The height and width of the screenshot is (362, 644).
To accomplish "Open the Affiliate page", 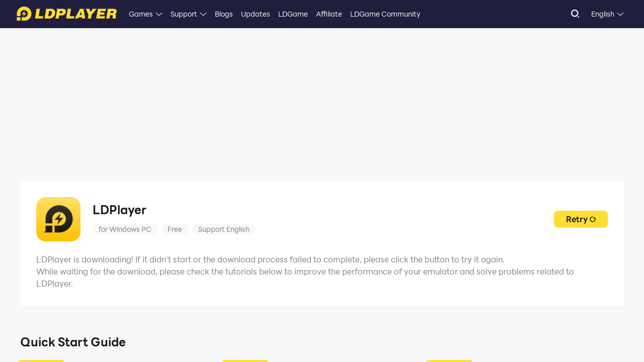I will point(329,14).
